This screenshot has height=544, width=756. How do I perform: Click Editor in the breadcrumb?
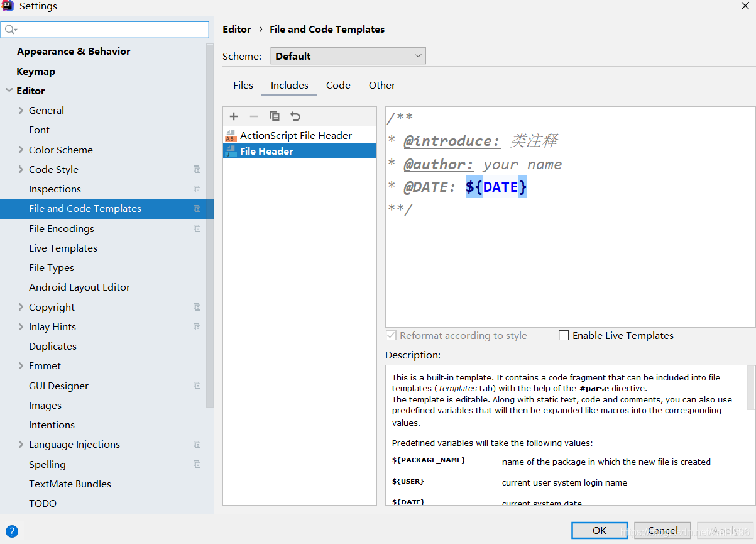coord(237,29)
